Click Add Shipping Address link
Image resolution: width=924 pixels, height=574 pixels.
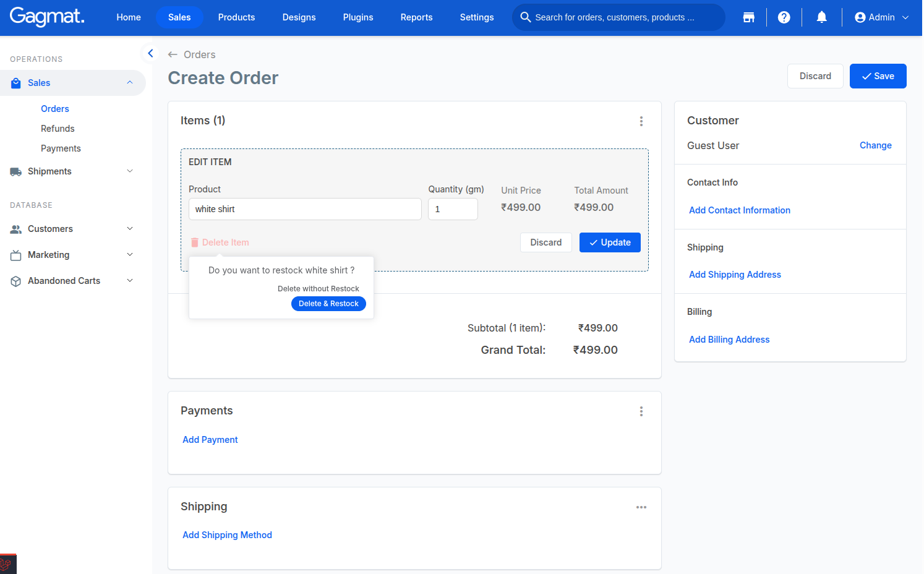(735, 275)
